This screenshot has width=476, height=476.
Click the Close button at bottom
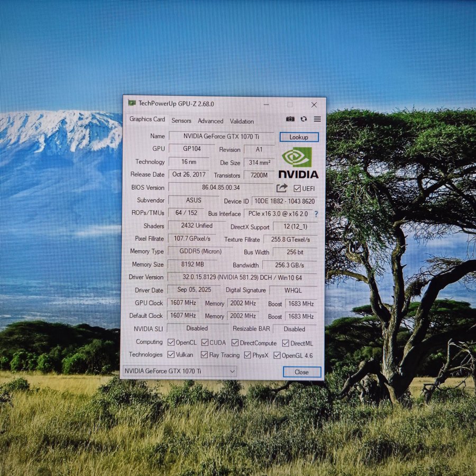(x=301, y=372)
